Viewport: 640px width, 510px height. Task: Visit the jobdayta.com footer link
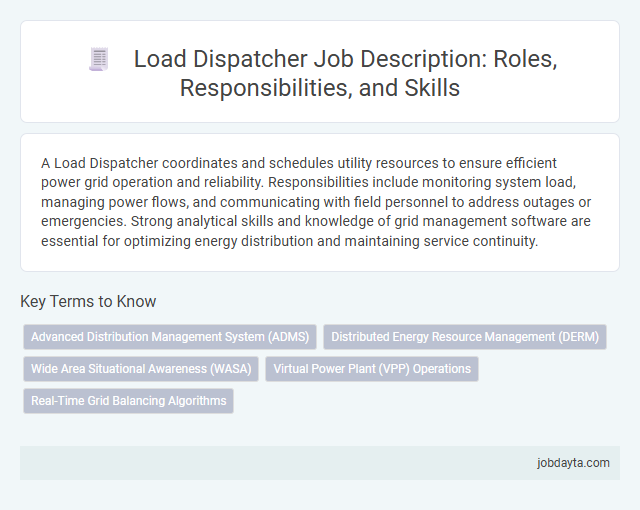click(x=573, y=463)
